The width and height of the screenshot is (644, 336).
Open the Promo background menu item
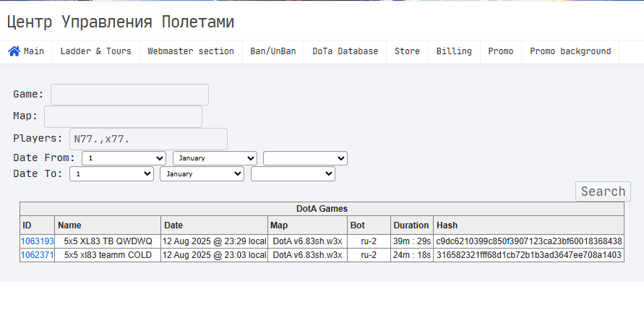point(570,51)
